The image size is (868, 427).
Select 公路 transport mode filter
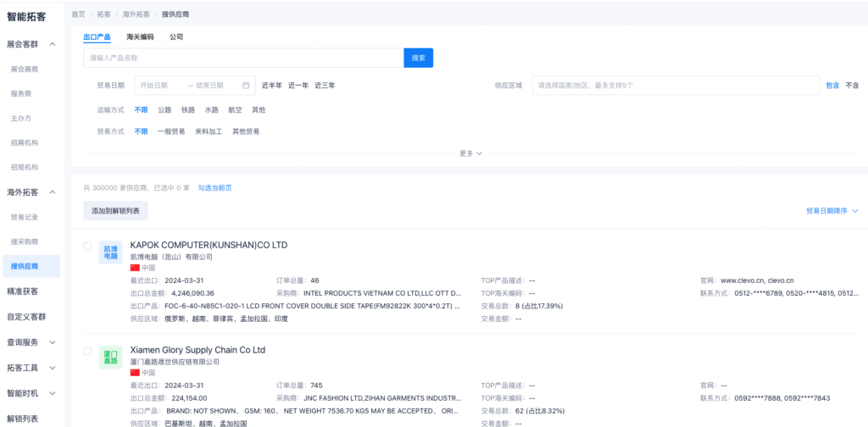(x=164, y=110)
